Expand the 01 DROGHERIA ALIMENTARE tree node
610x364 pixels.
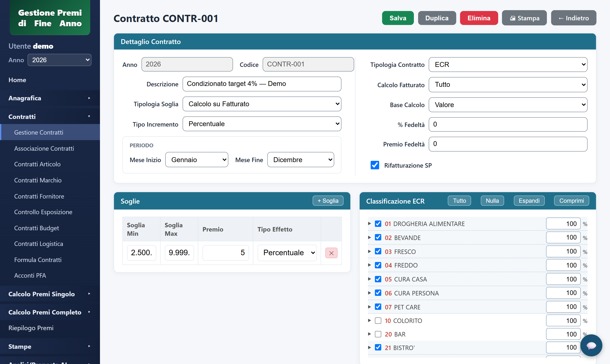tap(369, 223)
